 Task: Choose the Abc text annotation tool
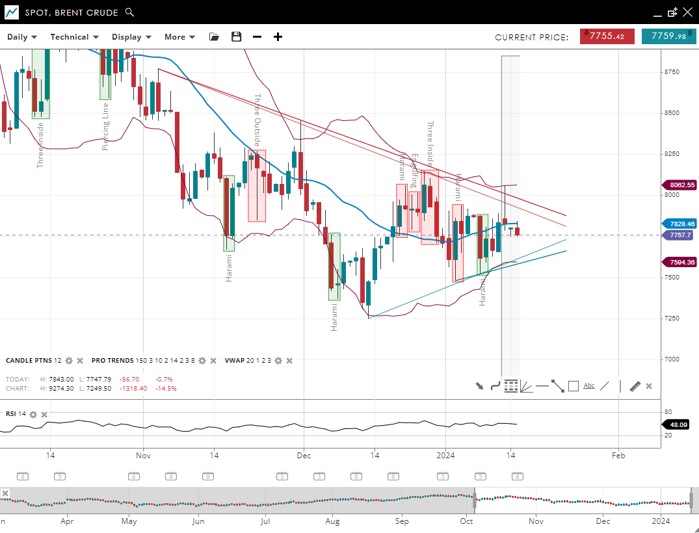[589, 386]
